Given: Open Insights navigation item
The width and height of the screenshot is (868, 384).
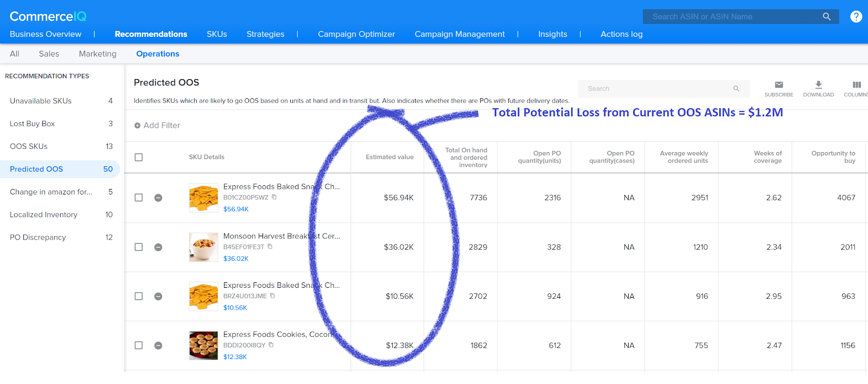Looking at the screenshot, I should [x=553, y=34].
